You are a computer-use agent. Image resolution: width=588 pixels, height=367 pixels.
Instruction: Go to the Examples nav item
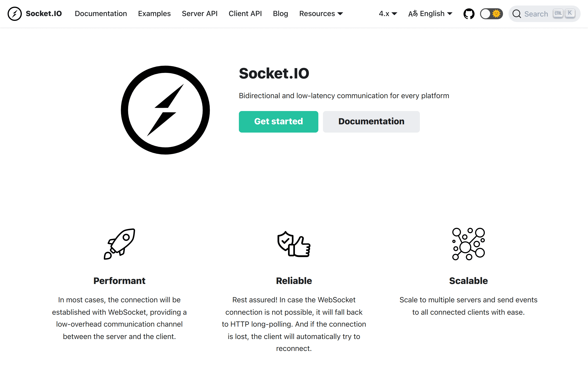click(x=154, y=14)
